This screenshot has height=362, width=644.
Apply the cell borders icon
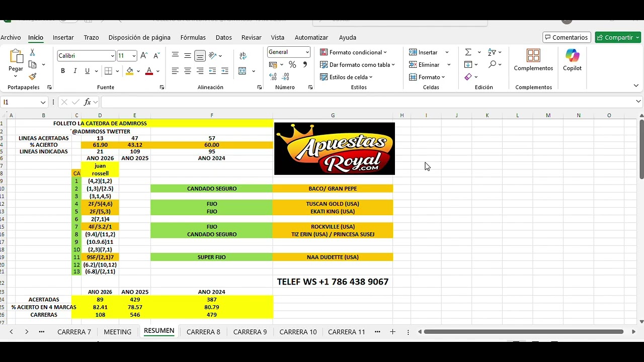coord(108,71)
